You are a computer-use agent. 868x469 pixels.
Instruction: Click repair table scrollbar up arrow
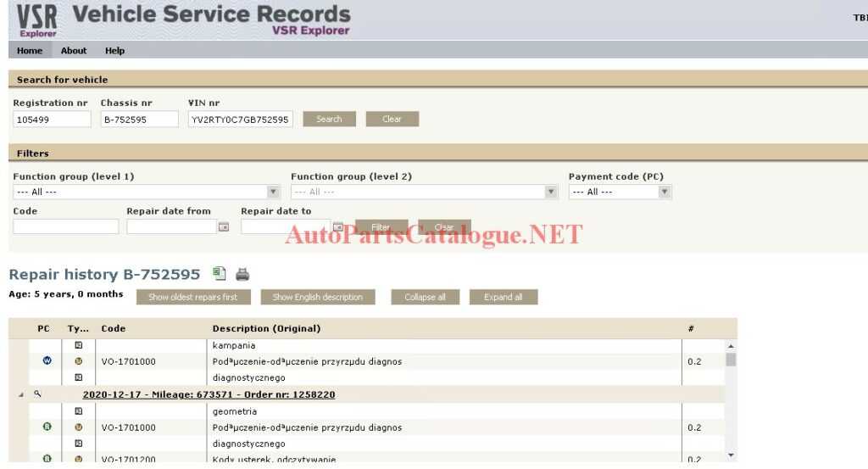tap(731, 345)
